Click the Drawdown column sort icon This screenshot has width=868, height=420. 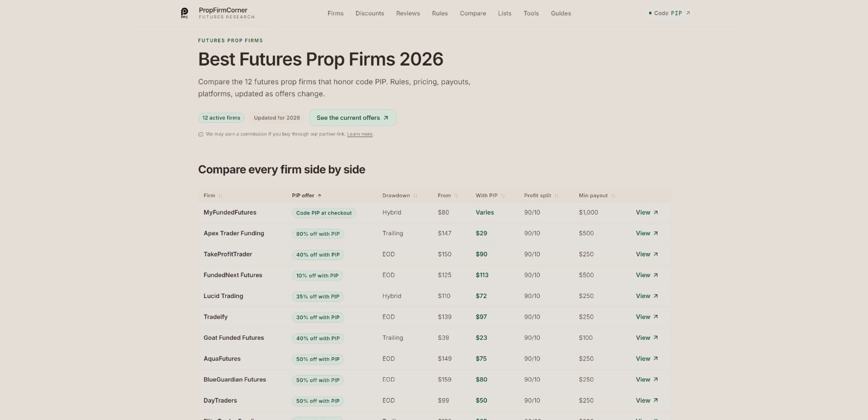(x=416, y=196)
